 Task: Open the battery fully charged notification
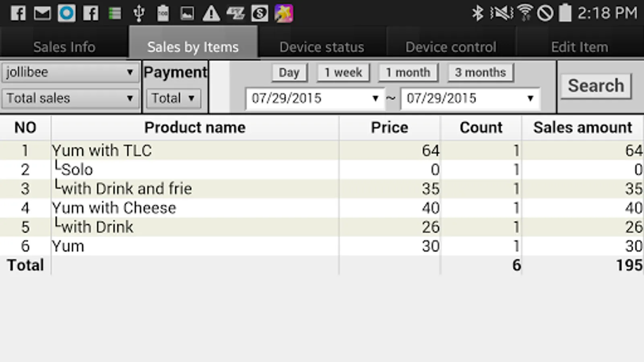(x=163, y=13)
